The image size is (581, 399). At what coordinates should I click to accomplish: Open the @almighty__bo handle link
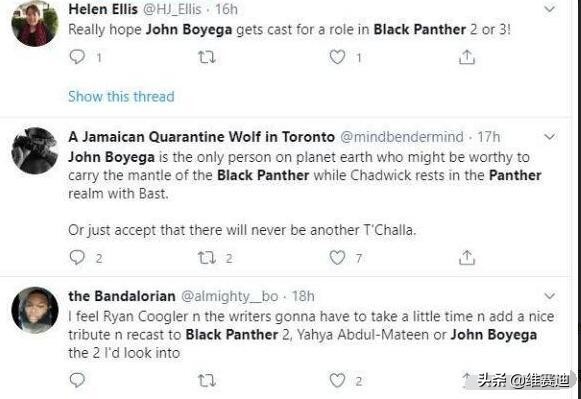(x=229, y=296)
